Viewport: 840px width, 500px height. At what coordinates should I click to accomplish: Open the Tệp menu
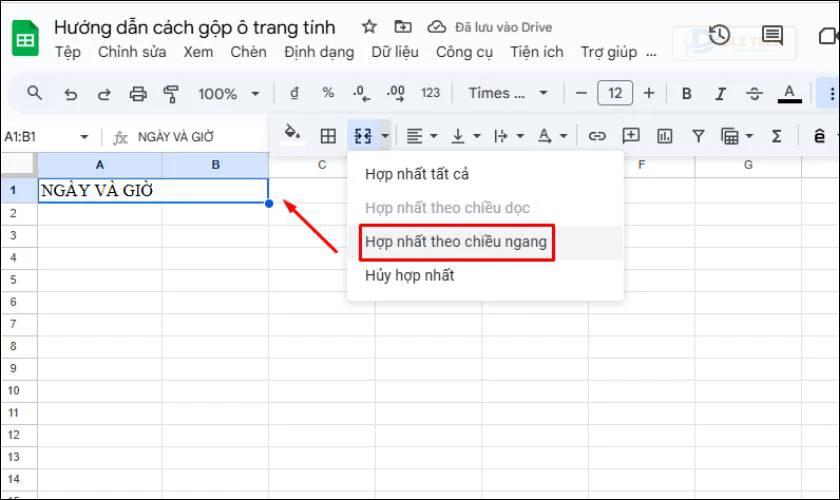click(68, 52)
